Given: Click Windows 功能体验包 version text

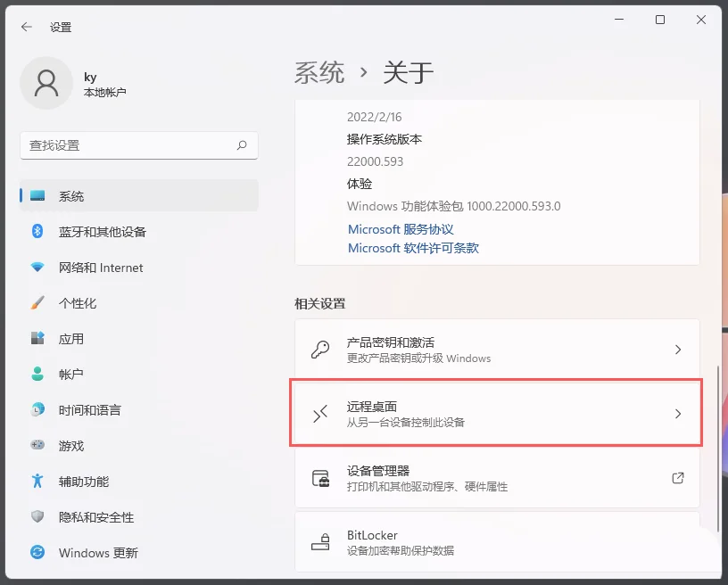Looking at the screenshot, I should [453, 206].
